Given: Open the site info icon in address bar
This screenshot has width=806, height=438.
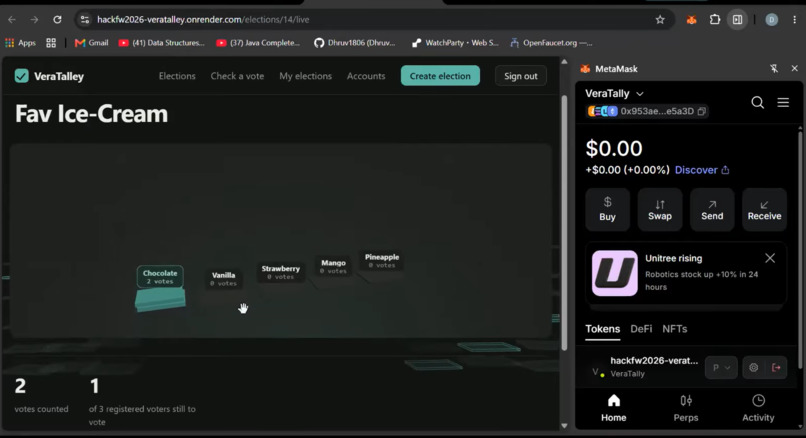Looking at the screenshot, I should click(85, 20).
